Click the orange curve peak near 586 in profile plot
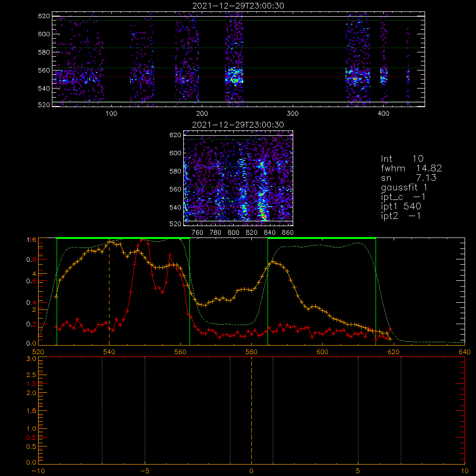Image resolution: width=476 pixels, height=476 pixels. (x=273, y=262)
